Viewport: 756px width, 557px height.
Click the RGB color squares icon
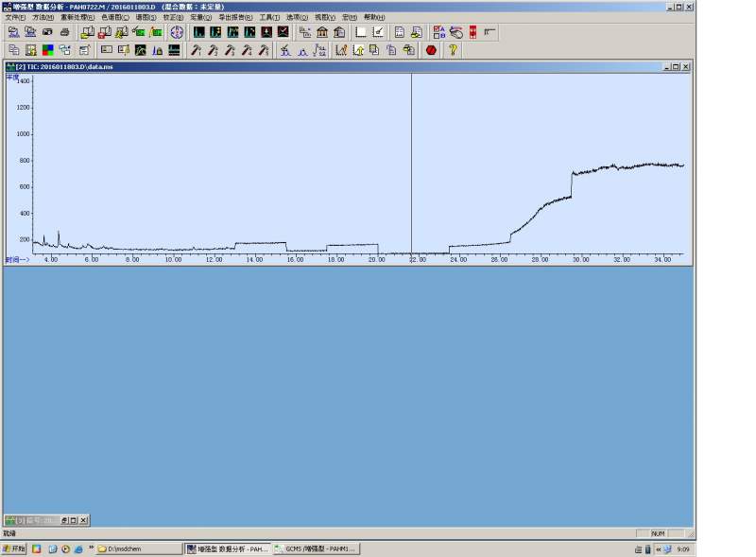coord(48,50)
